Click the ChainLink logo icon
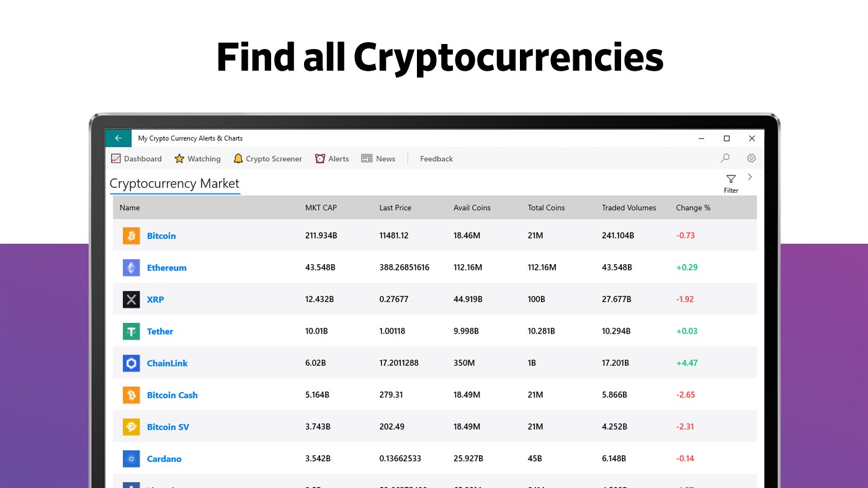 (x=131, y=363)
